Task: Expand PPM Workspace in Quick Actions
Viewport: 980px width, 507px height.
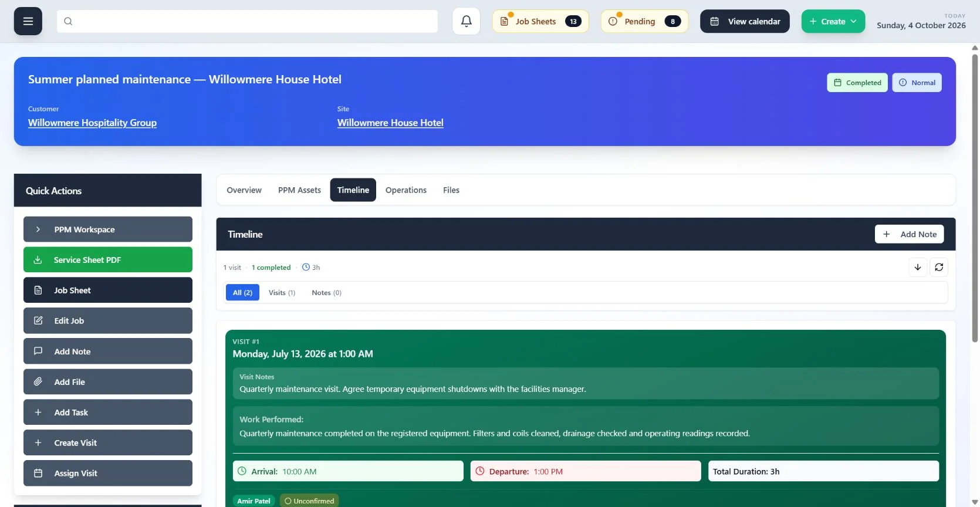Action: 108,229
